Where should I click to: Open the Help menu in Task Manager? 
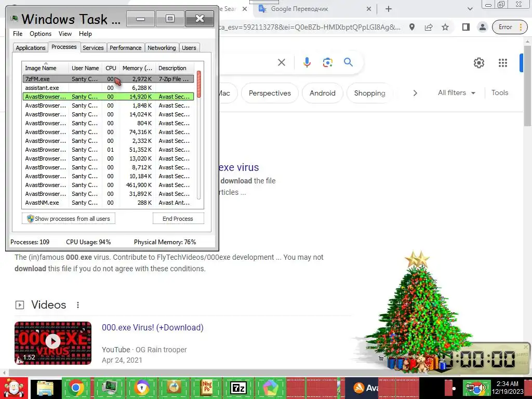coord(85,34)
